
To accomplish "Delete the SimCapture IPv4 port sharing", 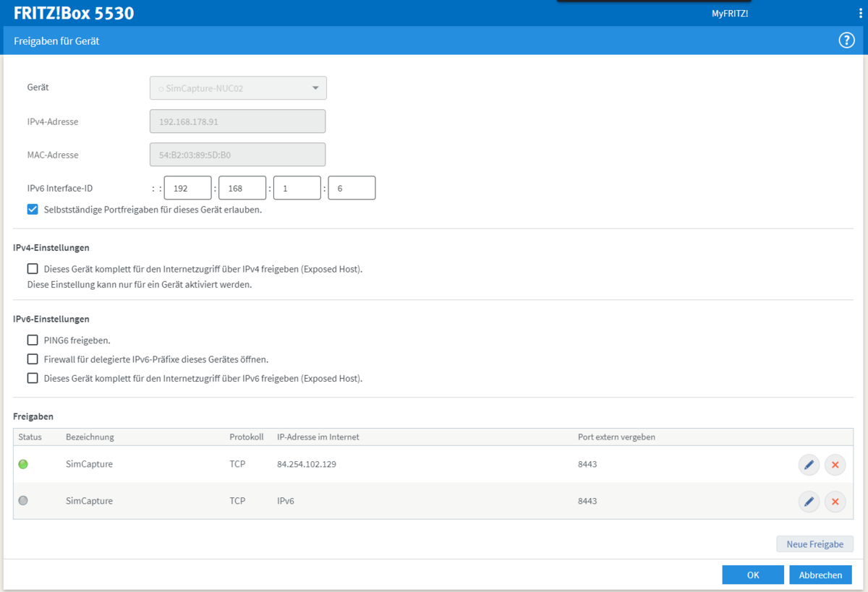I will [835, 465].
